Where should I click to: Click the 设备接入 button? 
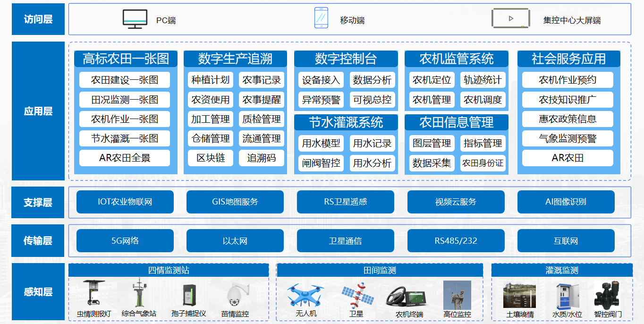321,80
